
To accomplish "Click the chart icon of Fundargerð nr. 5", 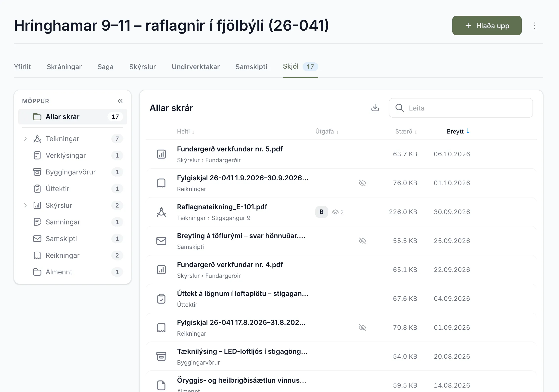I will 161,154.
